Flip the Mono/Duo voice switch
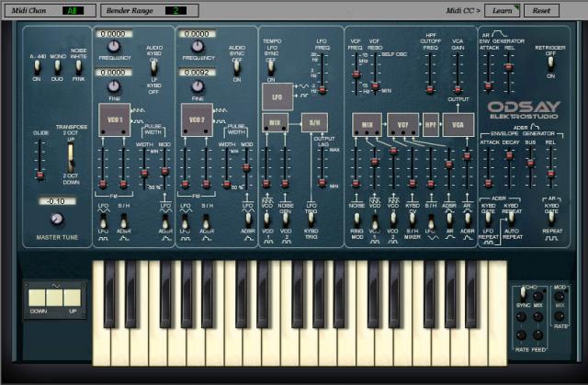 58,65
